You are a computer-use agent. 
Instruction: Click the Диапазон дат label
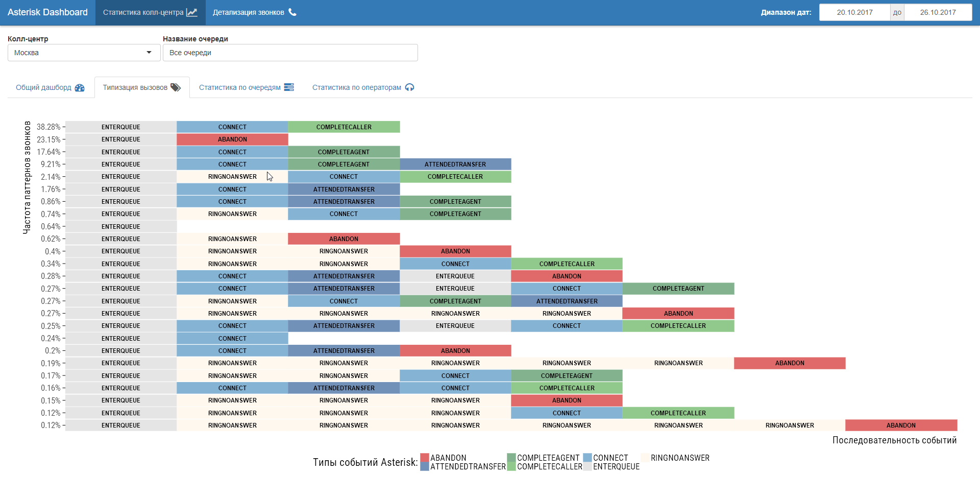tap(786, 12)
